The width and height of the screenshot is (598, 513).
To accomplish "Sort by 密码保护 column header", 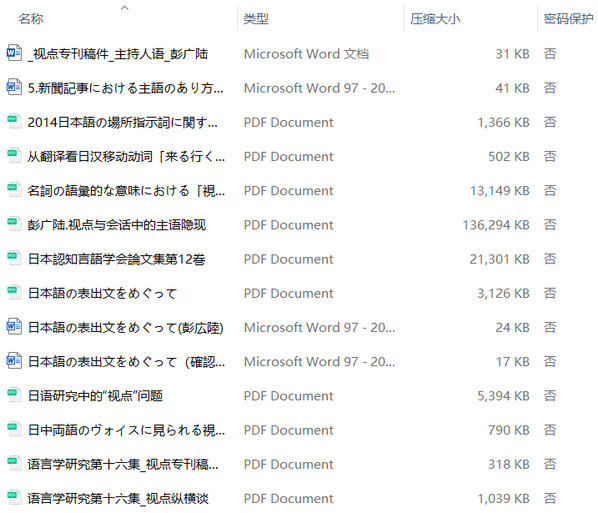I will pos(569,18).
